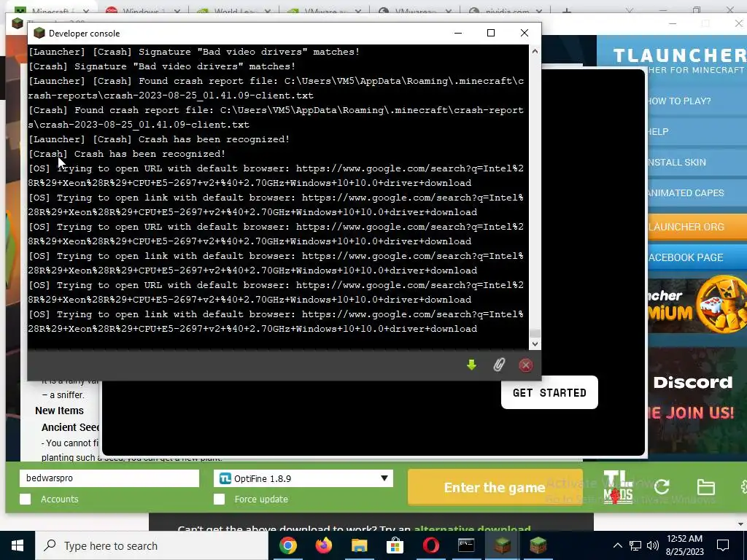The height and width of the screenshot is (560, 747).
Task: Open Opera browser from the taskbar
Action: pos(430,545)
